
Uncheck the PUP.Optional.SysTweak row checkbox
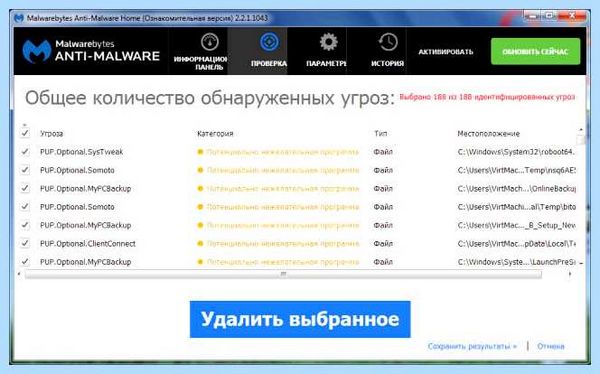click(25, 152)
